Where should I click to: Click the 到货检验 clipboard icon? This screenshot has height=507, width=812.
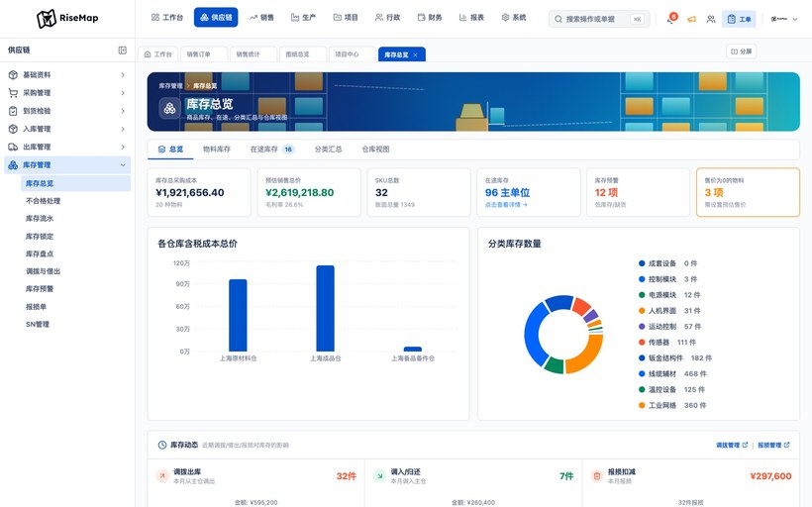tap(13, 111)
